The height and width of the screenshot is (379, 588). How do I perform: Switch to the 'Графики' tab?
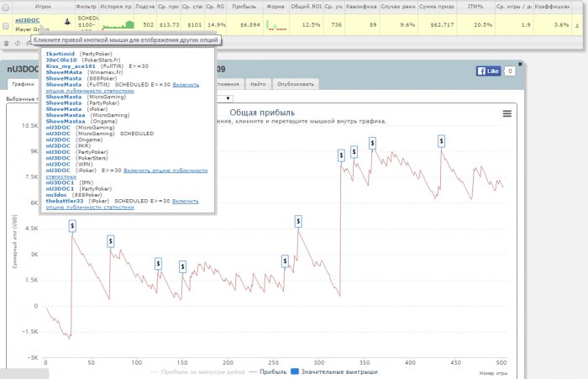(23, 84)
